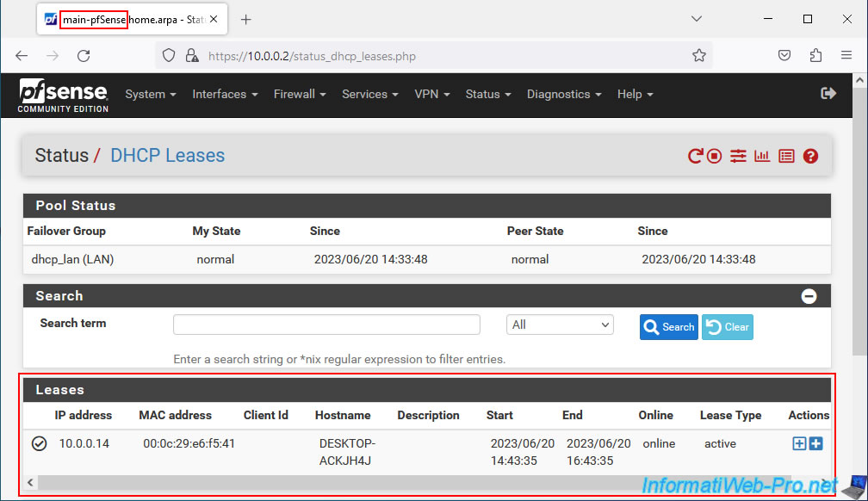Image resolution: width=868 pixels, height=501 pixels.
Task: Open the Diagnostics menu
Action: pyautogui.click(x=563, y=95)
